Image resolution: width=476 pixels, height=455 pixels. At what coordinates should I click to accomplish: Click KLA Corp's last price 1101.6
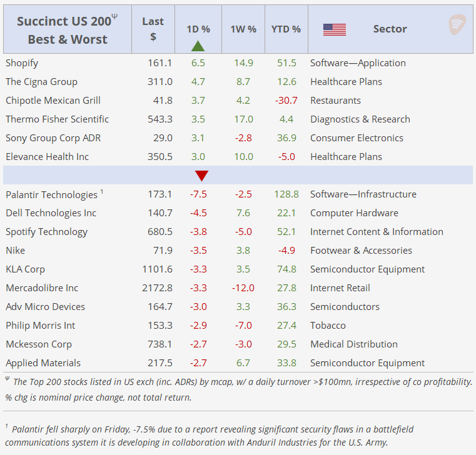click(x=157, y=269)
